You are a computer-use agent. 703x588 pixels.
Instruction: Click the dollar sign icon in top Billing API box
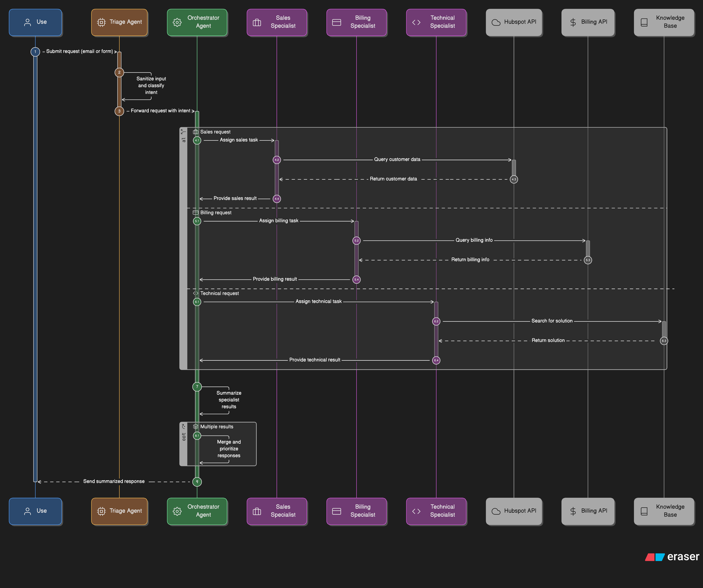[x=573, y=22]
